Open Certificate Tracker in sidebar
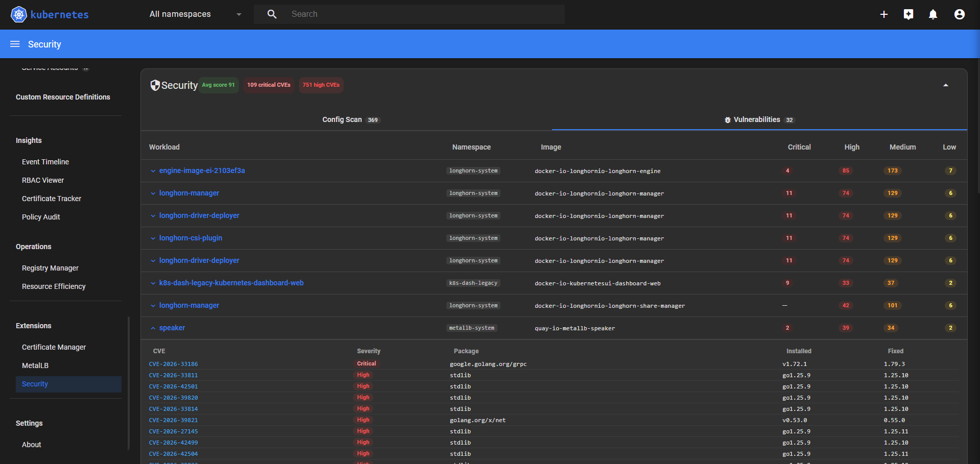 click(52, 199)
